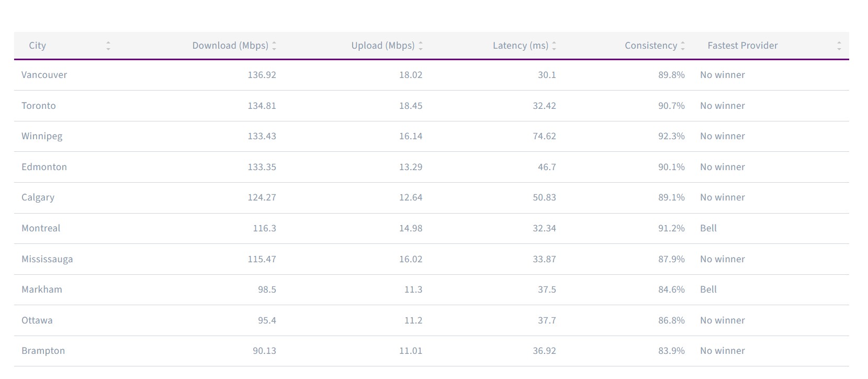Click the Consistency header label
This screenshot has height=379, width=868.
(651, 46)
